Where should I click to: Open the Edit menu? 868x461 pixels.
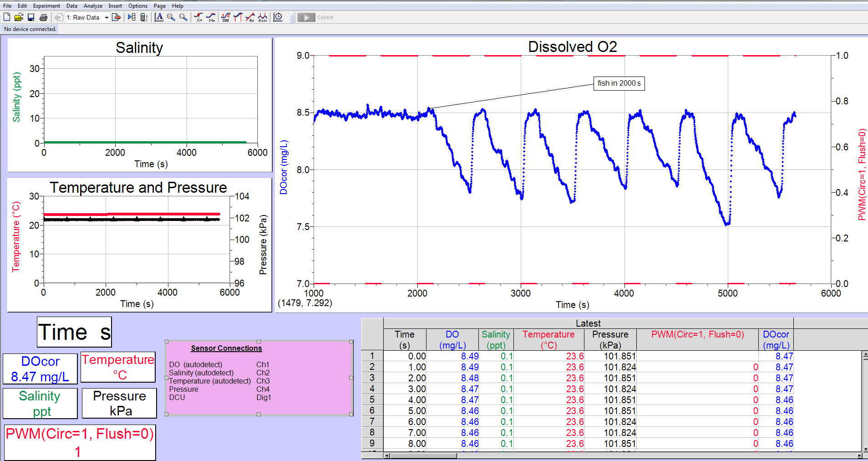point(22,6)
